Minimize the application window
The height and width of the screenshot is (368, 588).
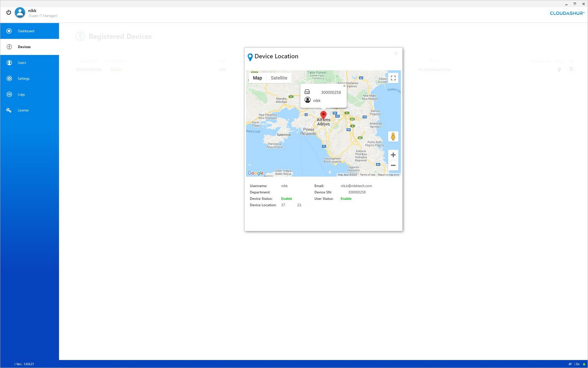pyautogui.click(x=566, y=4)
